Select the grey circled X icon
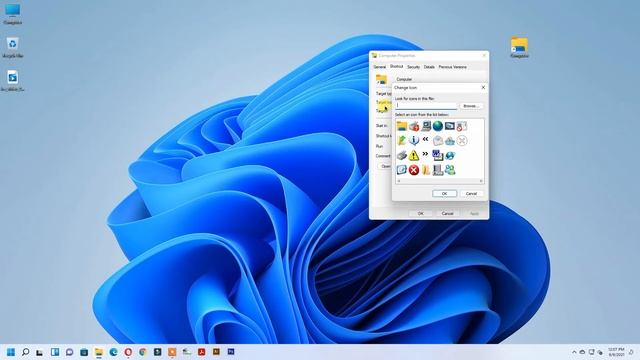The height and width of the screenshot is (360, 640). pos(462,141)
